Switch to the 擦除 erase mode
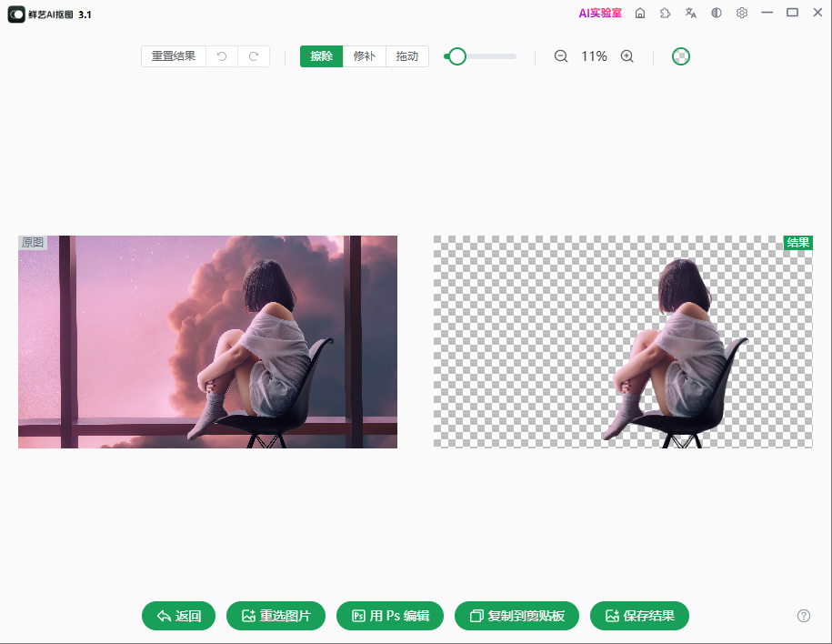This screenshot has height=644, width=832. pos(321,55)
